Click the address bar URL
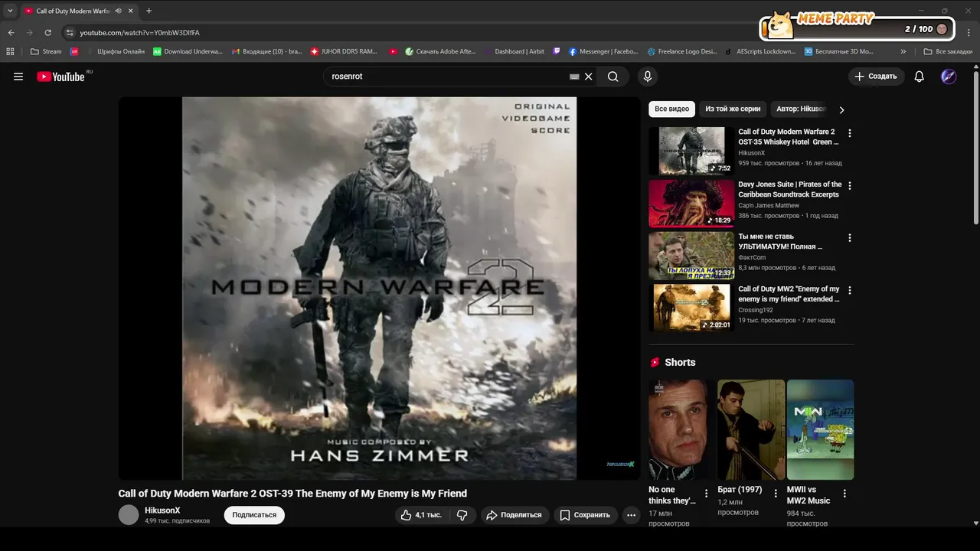 pyautogui.click(x=140, y=33)
